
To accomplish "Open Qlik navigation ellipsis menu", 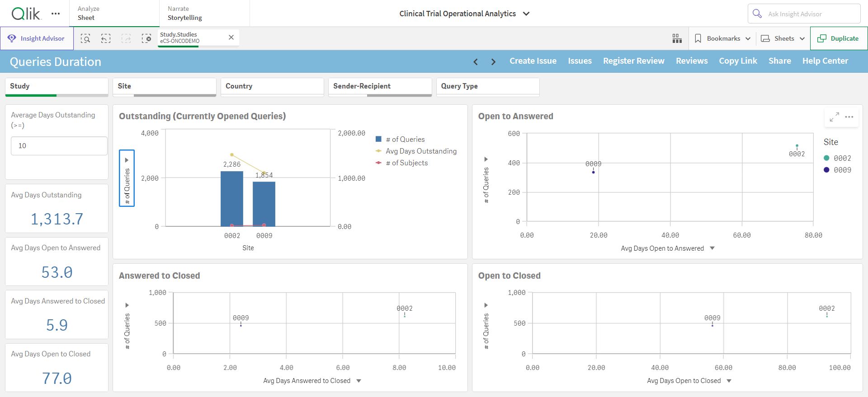I will (x=56, y=14).
